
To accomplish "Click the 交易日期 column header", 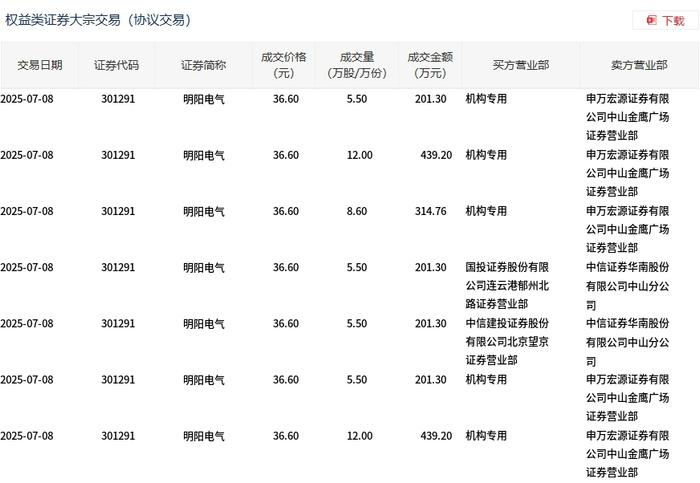I will click(39, 65).
